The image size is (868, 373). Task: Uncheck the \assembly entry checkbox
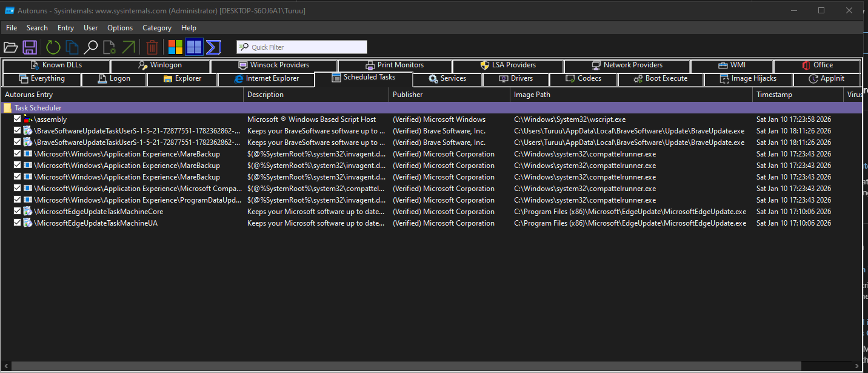coord(18,119)
